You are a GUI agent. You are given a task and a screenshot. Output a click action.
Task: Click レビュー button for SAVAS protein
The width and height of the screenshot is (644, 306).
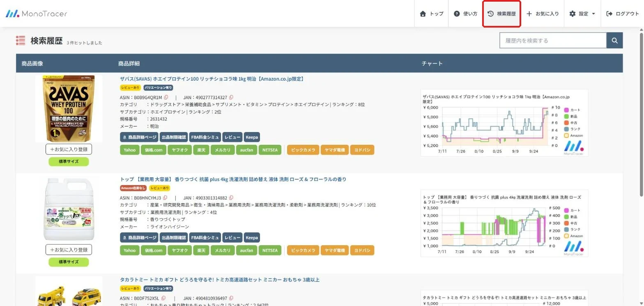(232, 137)
